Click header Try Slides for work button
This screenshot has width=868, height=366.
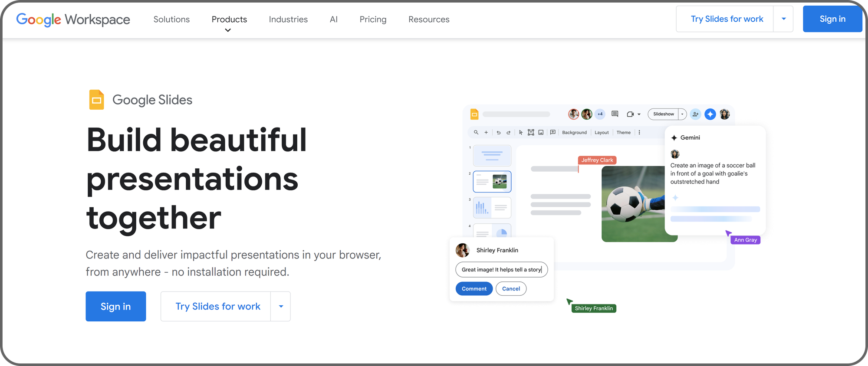tap(725, 19)
